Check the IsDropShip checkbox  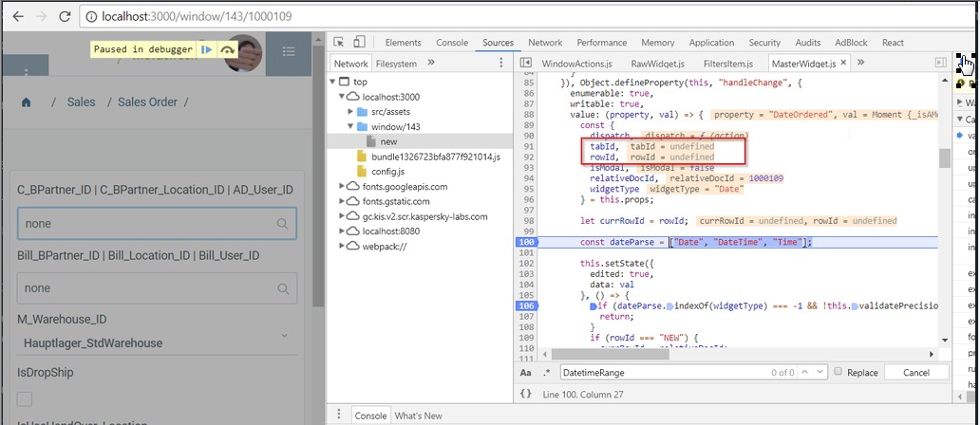[x=25, y=398]
